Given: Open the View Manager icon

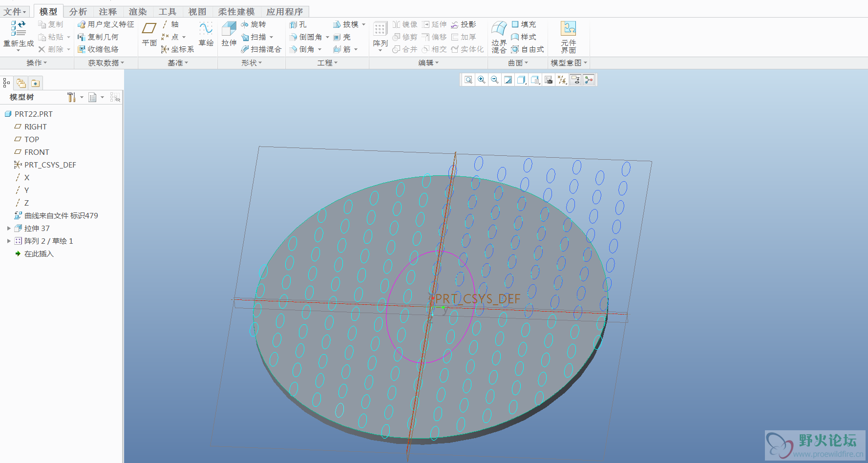Looking at the screenshot, I should point(549,80).
